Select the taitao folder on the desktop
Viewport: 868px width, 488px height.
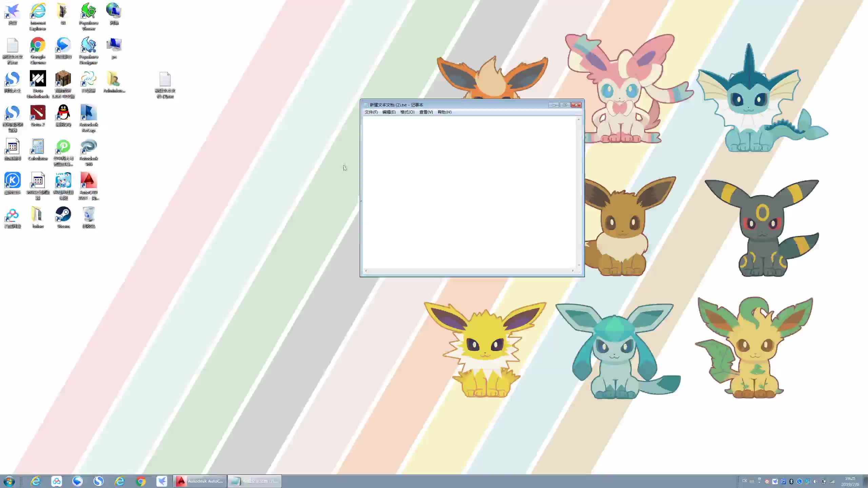point(38,218)
